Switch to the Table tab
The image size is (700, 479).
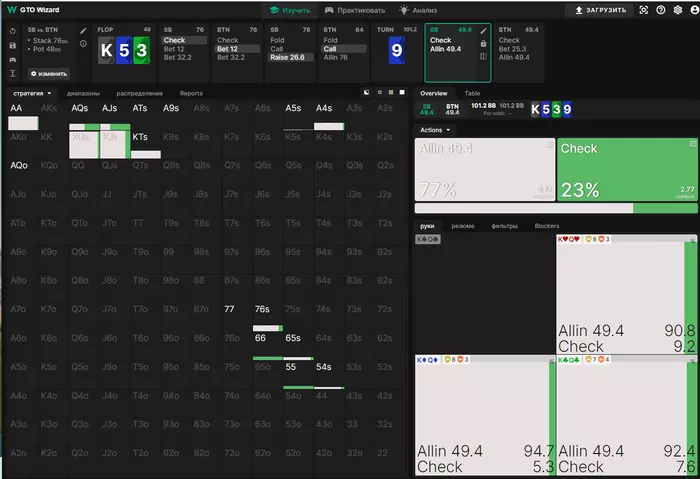pos(472,93)
